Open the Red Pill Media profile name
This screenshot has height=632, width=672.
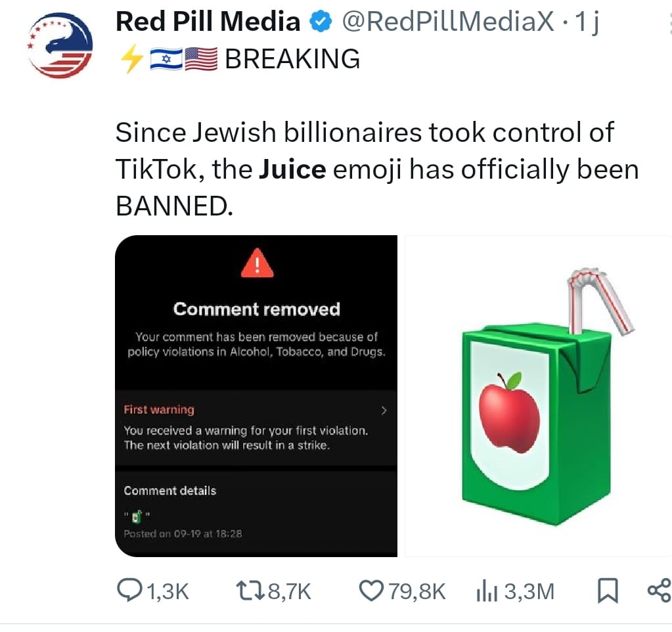point(207,23)
